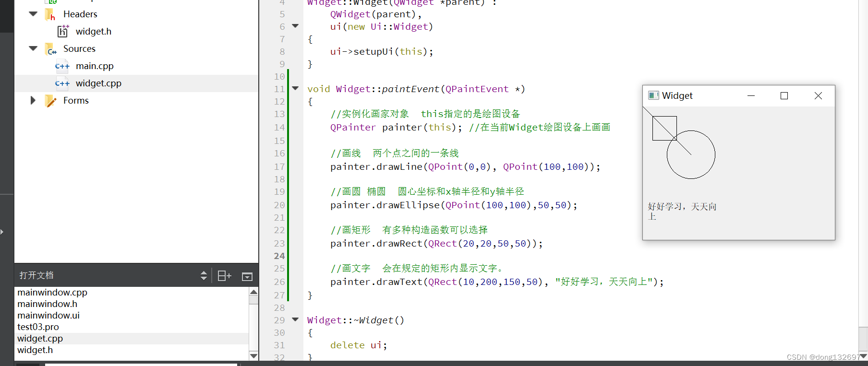Fold paintEvent function at line 11
The height and width of the screenshot is (366, 868).
pos(295,88)
